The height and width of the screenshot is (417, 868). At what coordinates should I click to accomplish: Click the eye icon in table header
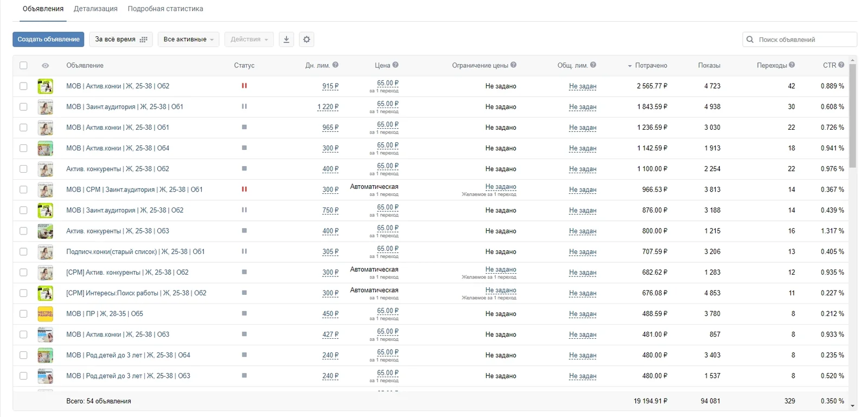click(x=46, y=66)
